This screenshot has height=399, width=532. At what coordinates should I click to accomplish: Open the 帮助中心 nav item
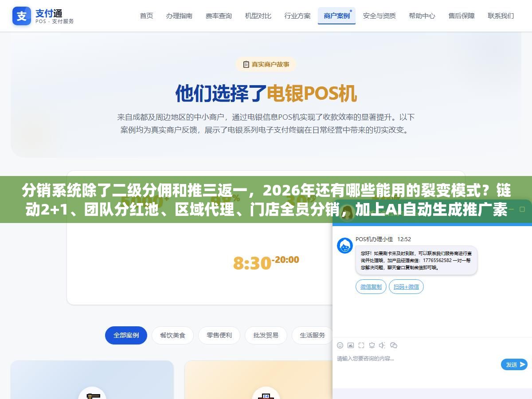coord(422,16)
